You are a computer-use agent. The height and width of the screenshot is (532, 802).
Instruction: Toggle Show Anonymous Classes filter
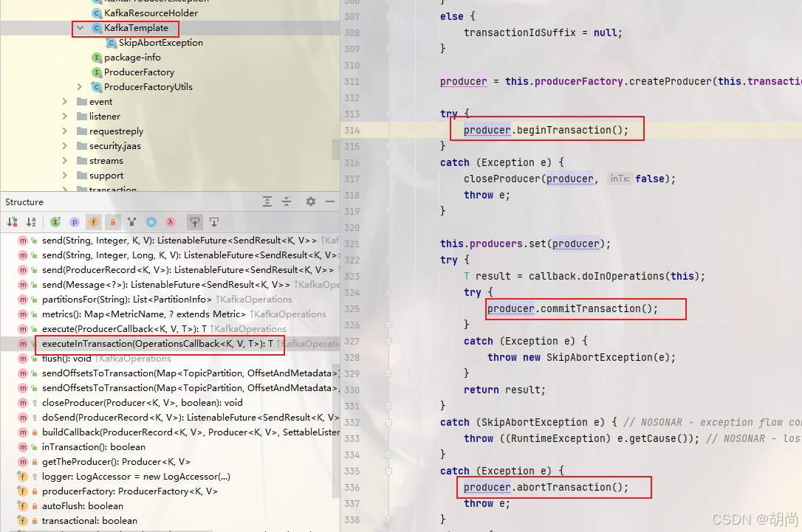tap(151, 222)
